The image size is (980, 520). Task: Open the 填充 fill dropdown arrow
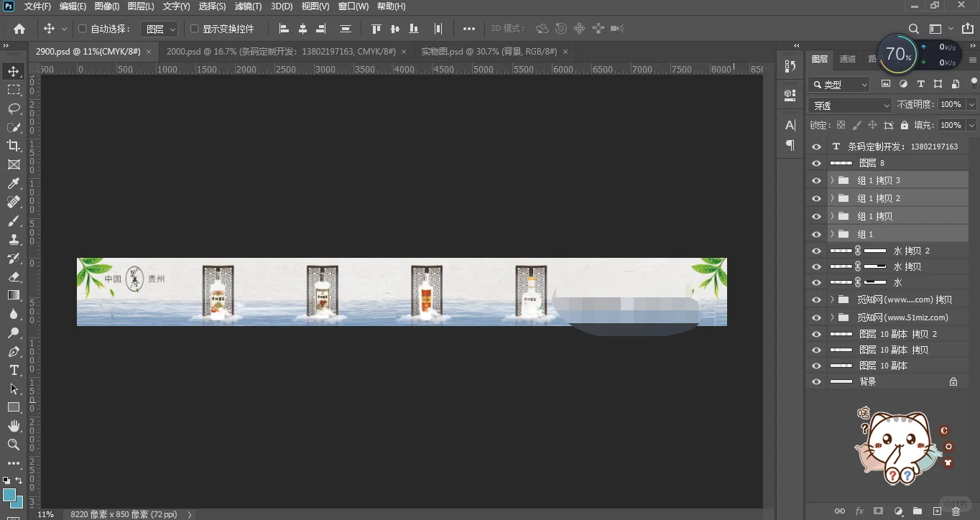971,125
